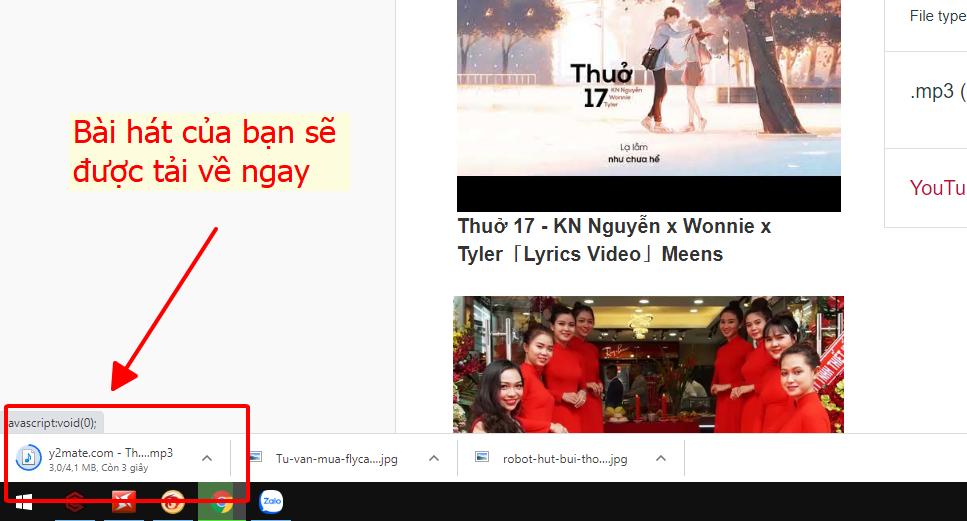Screen dimensions: 967x521
Task: Click the YouTube link in right panel
Action: click(937, 188)
